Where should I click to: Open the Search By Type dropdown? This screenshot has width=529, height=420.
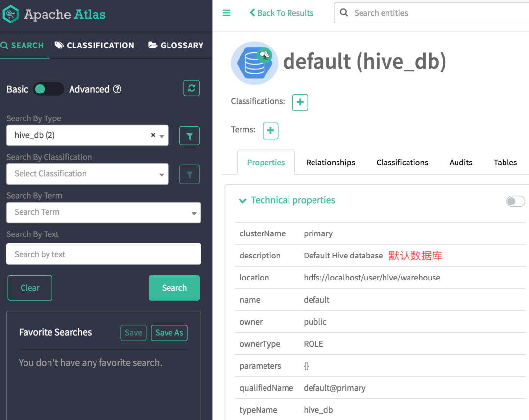click(x=87, y=136)
